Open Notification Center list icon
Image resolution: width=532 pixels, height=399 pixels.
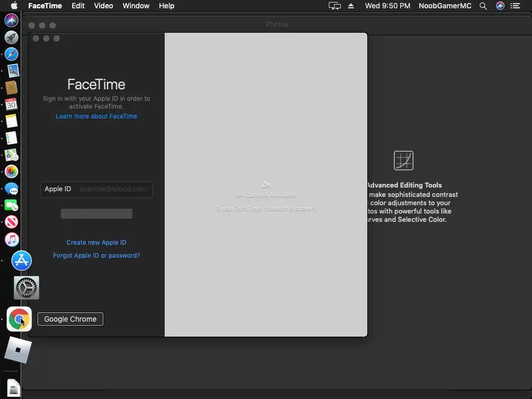(515, 6)
